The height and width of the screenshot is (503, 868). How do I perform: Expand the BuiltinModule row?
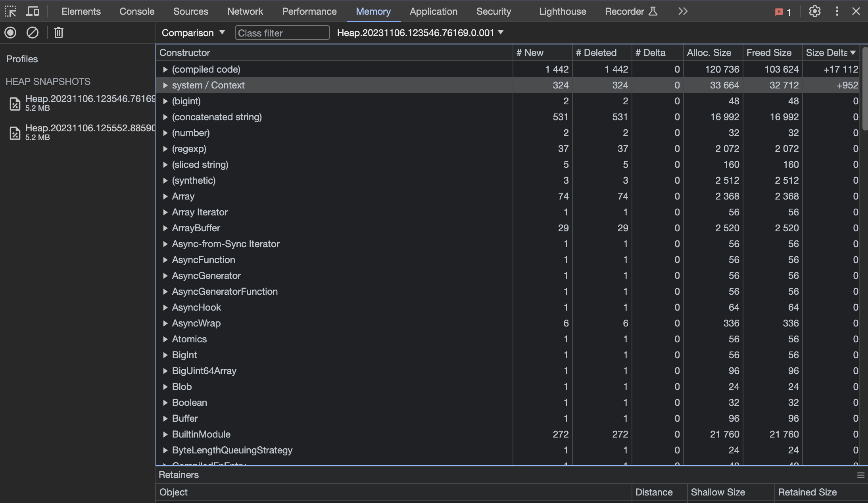[165, 434]
